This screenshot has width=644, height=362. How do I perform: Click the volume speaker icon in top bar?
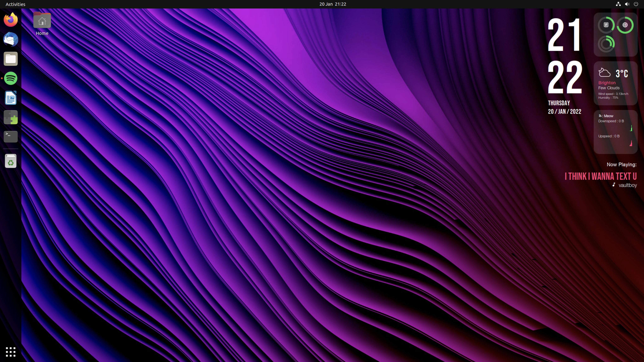(x=627, y=4)
